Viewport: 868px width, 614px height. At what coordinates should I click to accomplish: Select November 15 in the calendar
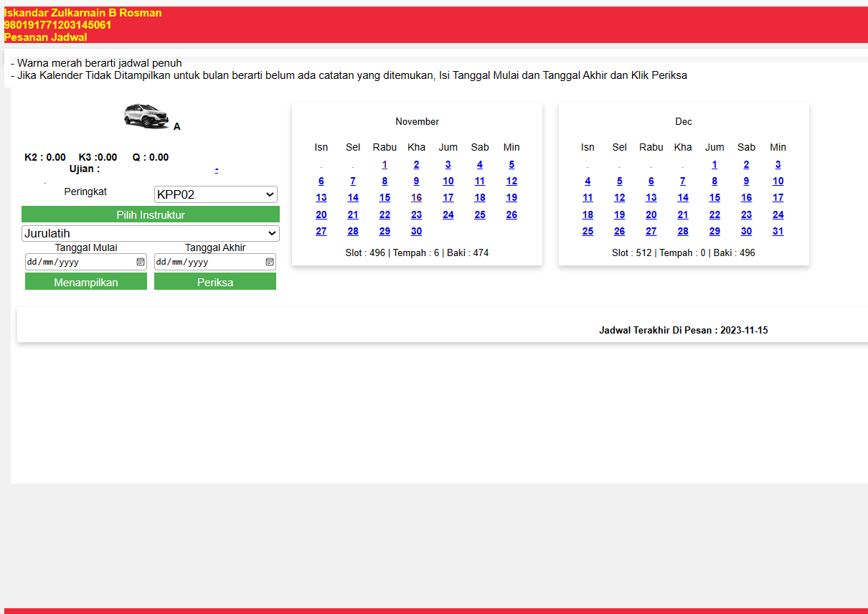(385, 198)
